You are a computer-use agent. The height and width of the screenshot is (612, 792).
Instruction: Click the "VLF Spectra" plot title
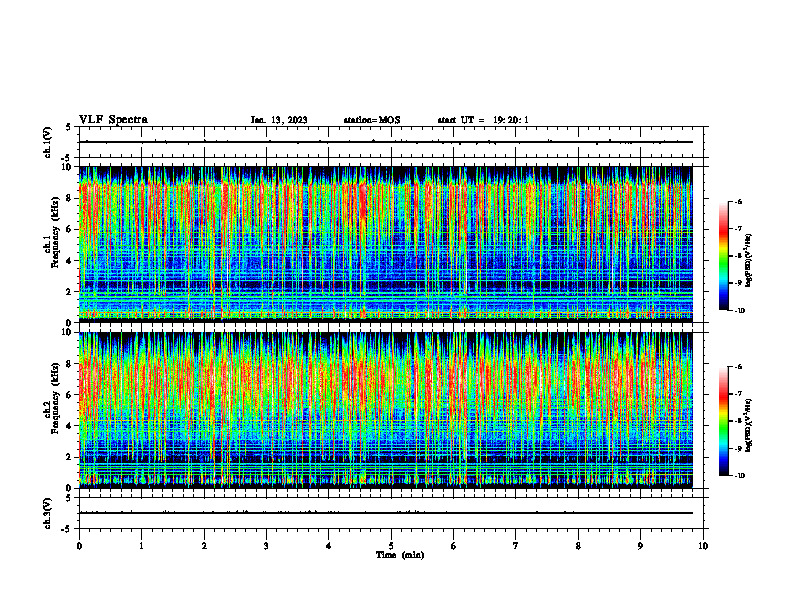pyautogui.click(x=113, y=120)
